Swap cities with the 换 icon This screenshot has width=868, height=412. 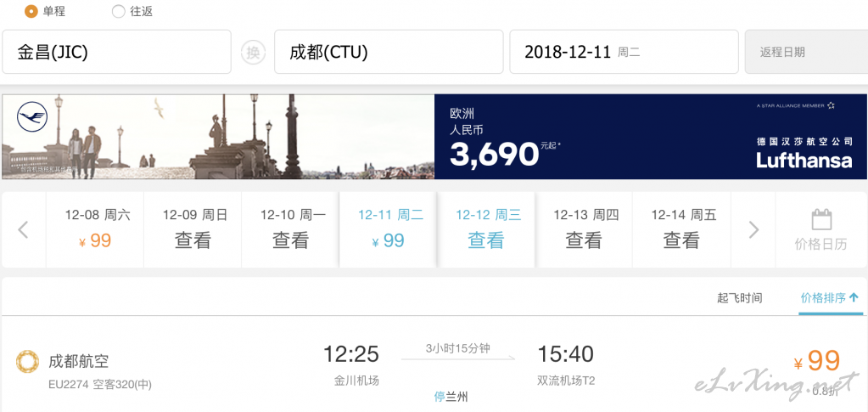tap(253, 52)
